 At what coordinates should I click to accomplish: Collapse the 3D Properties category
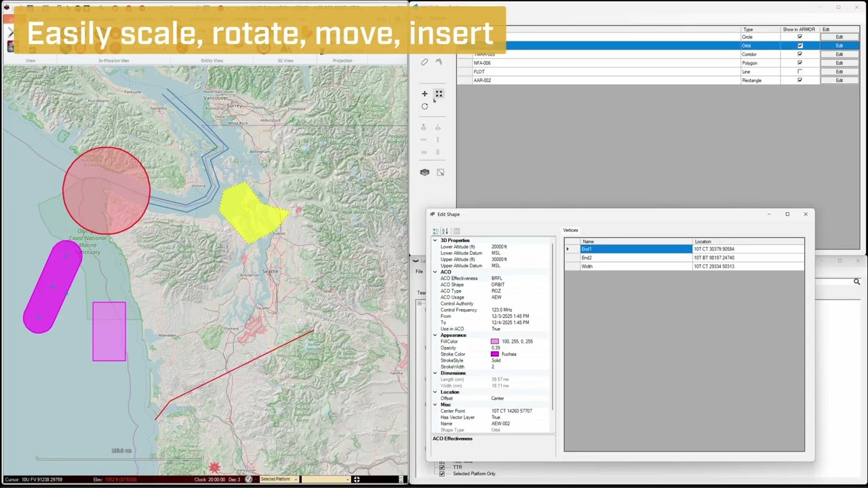(435, 241)
